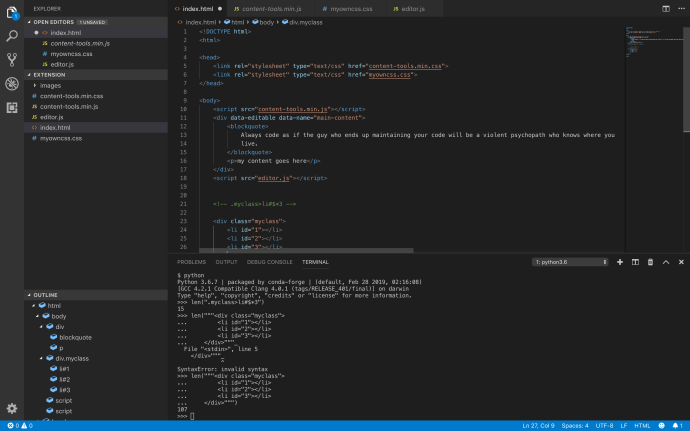Select li#1 in the Outline

(64, 369)
